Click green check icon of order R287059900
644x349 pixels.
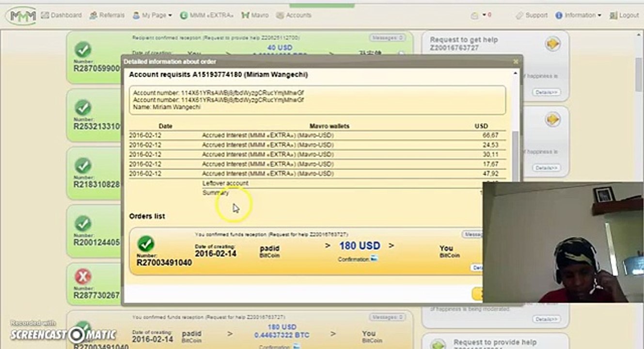tap(83, 49)
